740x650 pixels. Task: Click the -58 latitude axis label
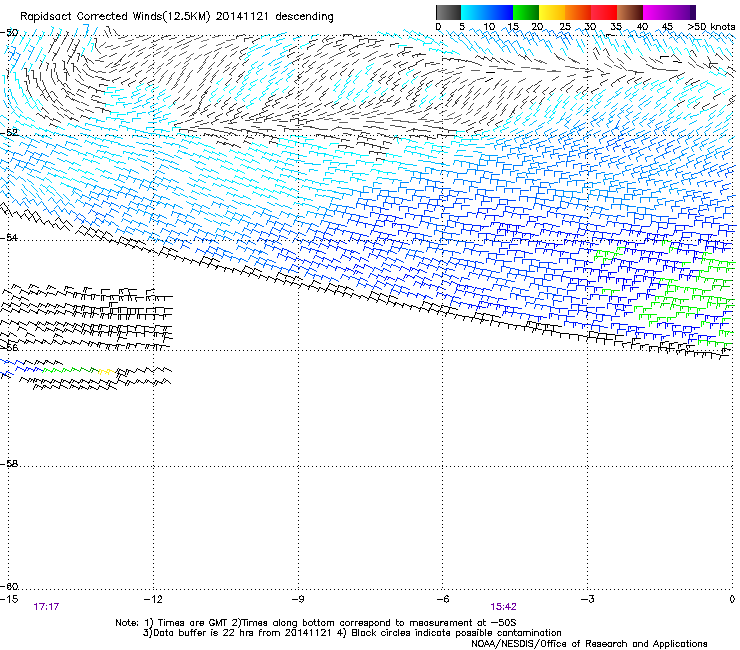[9, 464]
